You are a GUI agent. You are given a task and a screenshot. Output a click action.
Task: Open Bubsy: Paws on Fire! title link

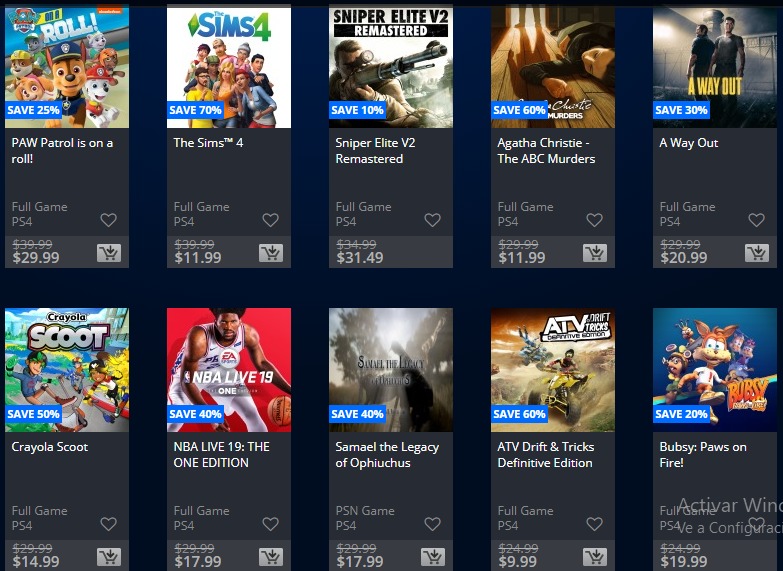[703, 455]
